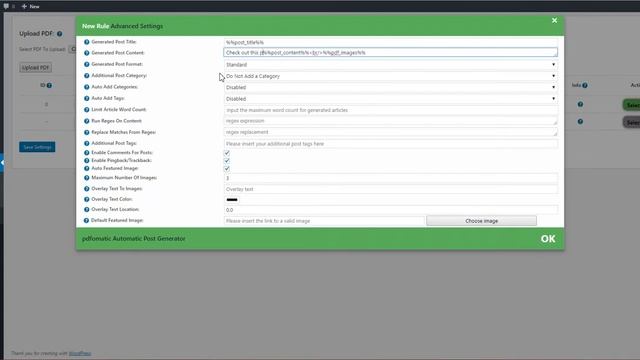
Task: Click Save Settings button in background page
Action: click(37, 147)
